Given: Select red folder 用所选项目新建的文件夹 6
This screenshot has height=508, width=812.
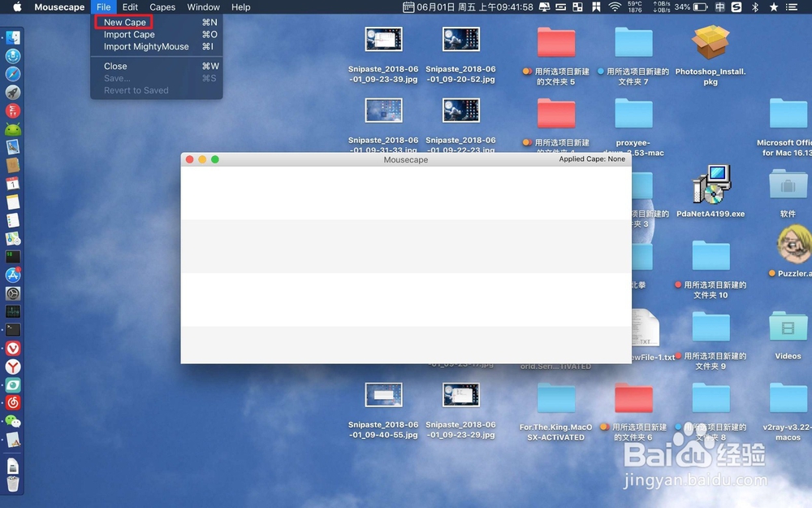Looking at the screenshot, I should 633,398.
